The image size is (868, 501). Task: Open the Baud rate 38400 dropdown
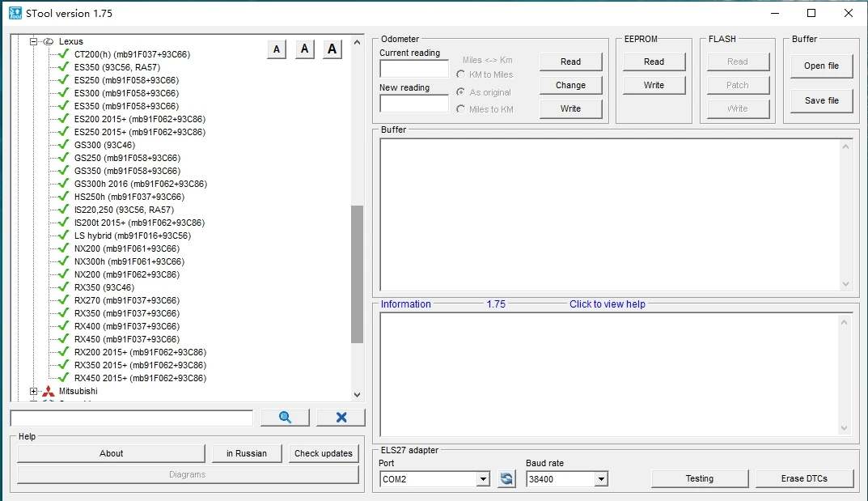pos(600,479)
